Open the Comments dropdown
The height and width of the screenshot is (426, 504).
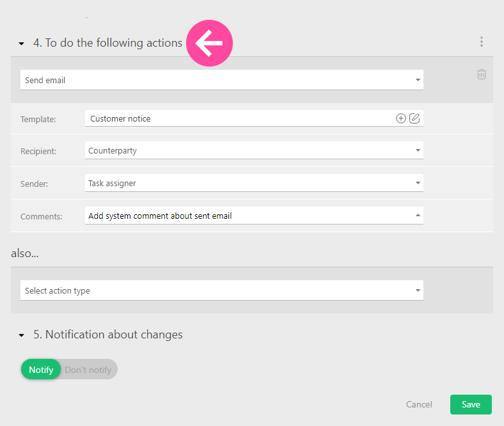point(253,216)
